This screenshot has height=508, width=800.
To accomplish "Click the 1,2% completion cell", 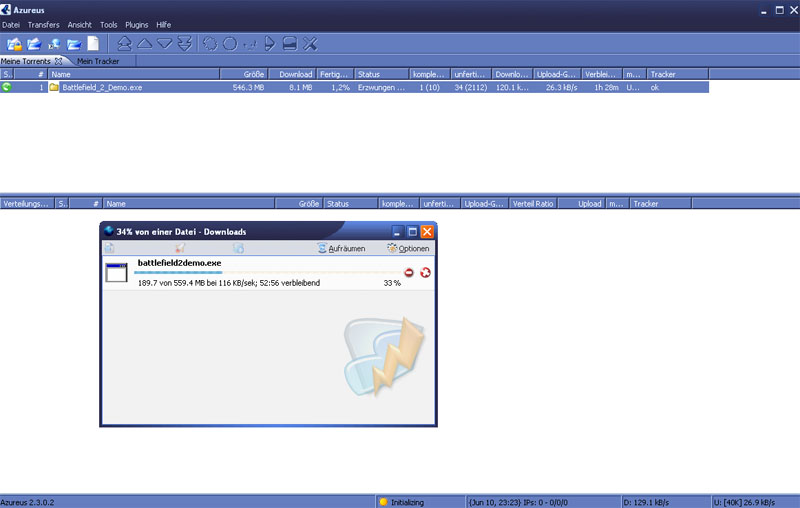I will [x=340, y=87].
